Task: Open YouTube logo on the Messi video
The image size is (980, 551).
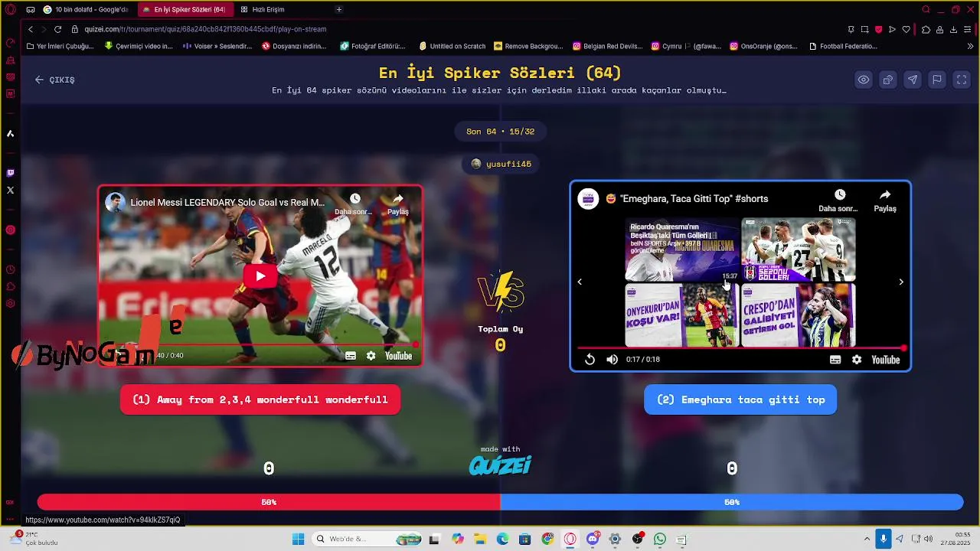Action: [398, 356]
